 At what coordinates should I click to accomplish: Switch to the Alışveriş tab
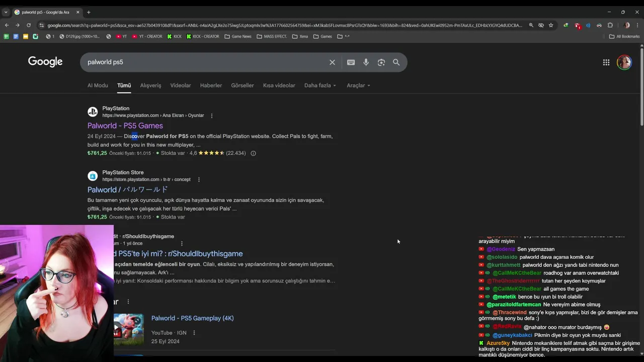point(150,85)
